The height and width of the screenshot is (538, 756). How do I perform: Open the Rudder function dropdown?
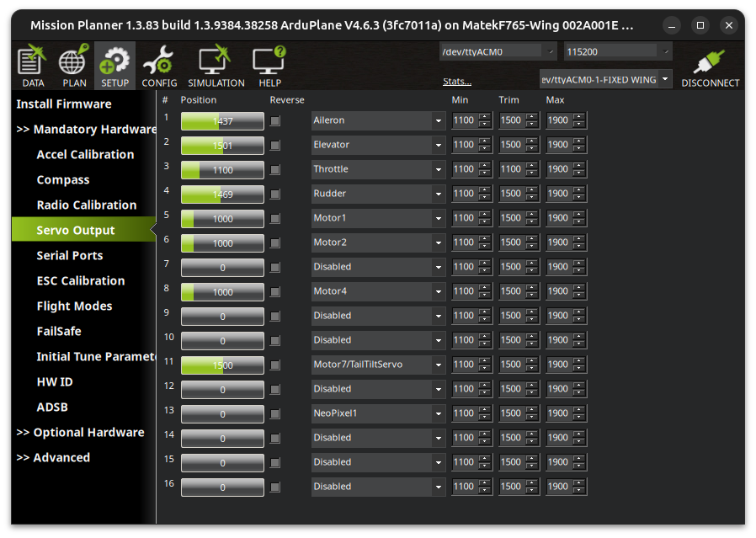378,194
